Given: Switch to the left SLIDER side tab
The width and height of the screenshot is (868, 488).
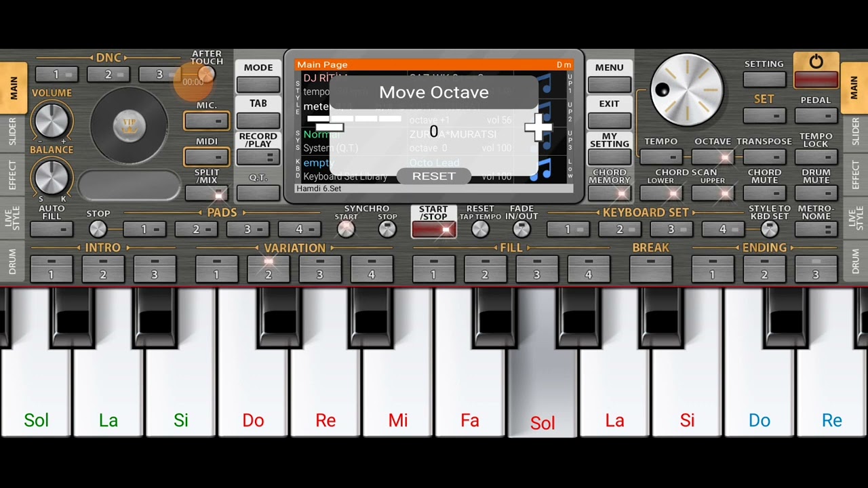Looking at the screenshot, I should tap(13, 131).
